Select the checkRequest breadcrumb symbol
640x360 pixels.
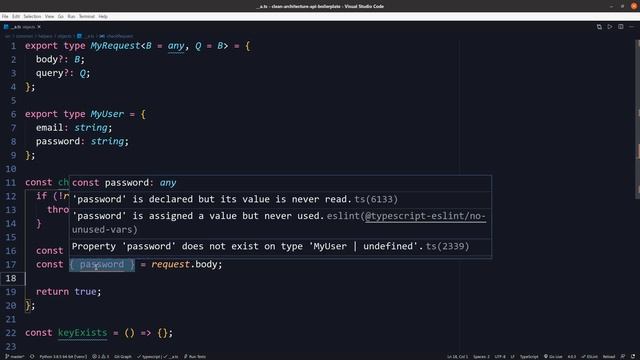119,36
